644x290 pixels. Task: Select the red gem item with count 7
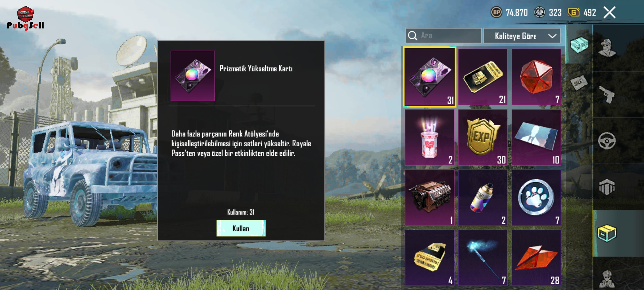coord(536,77)
